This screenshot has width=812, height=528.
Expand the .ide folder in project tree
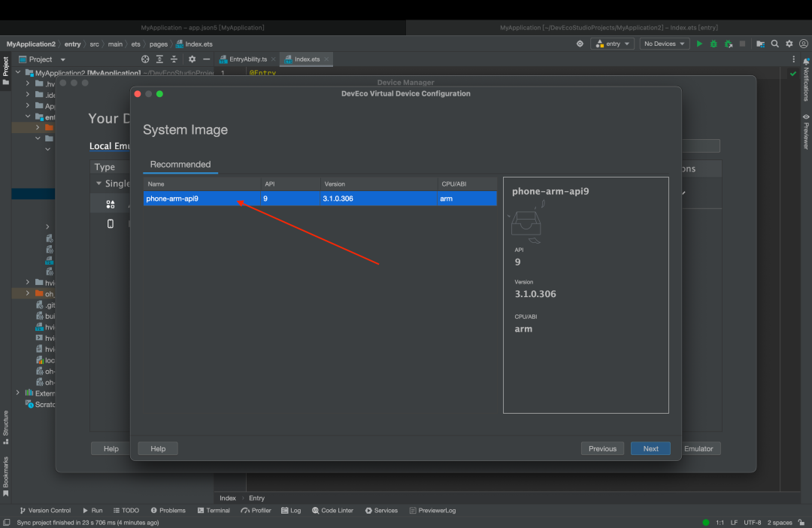click(x=28, y=94)
